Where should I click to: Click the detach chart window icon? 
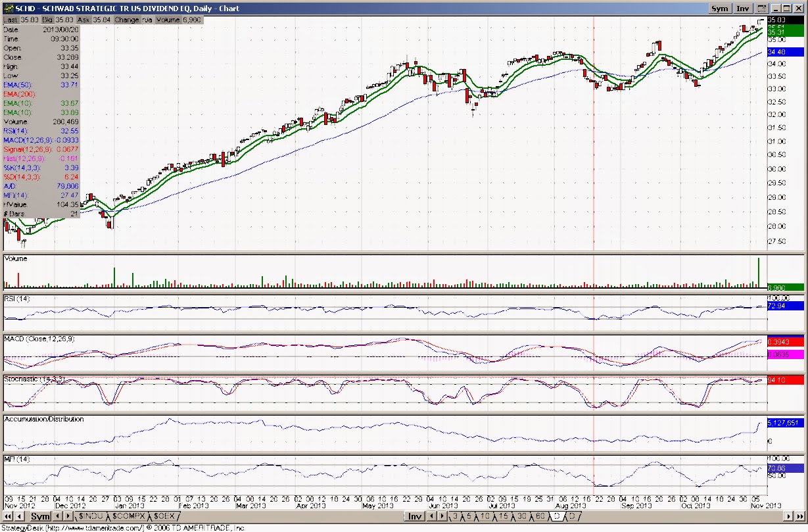[761, 9]
